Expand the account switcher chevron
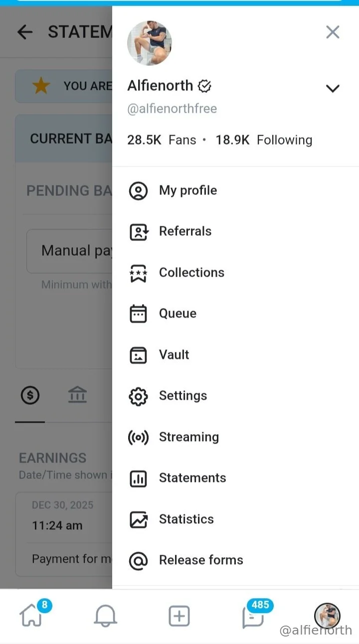359x644 pixels. (332, 89)
